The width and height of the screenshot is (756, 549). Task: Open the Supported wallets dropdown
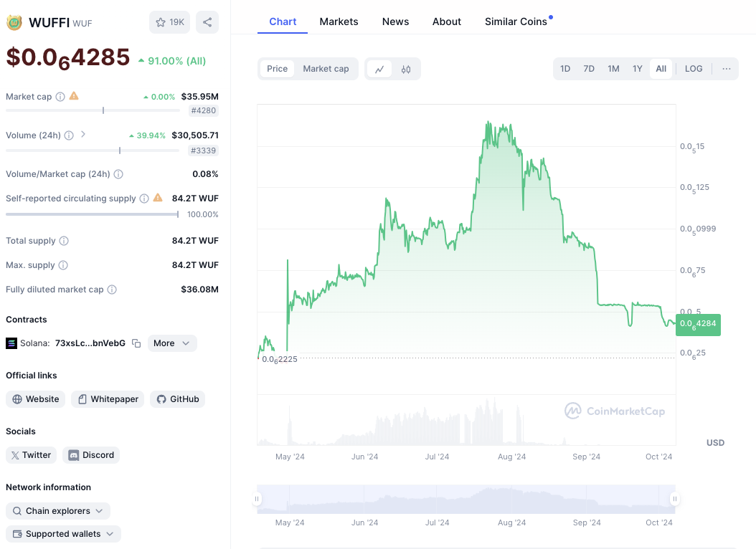(x=63, y=534)
